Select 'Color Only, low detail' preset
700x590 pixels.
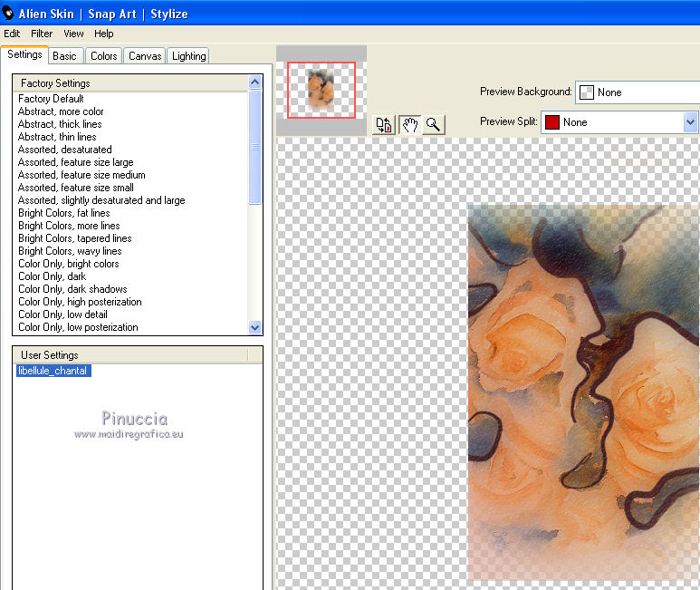tap(62, 314)
